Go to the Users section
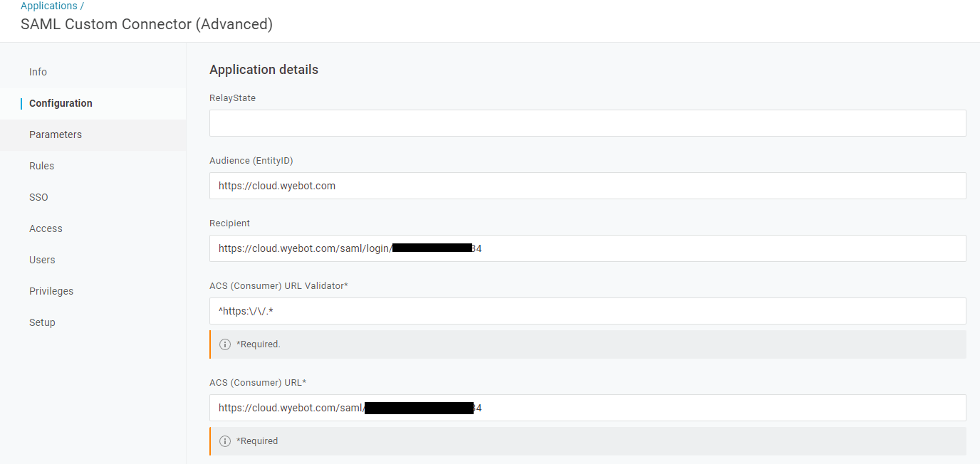 coord(42,260)
